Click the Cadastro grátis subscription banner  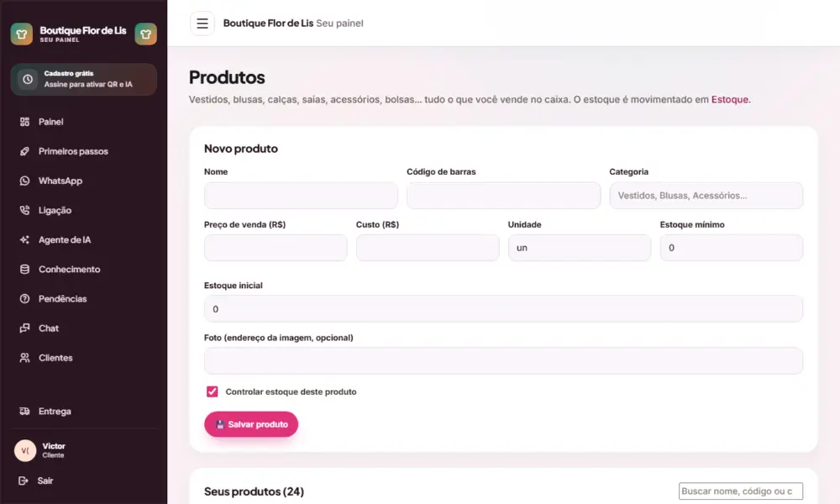[x=83, y=79]
